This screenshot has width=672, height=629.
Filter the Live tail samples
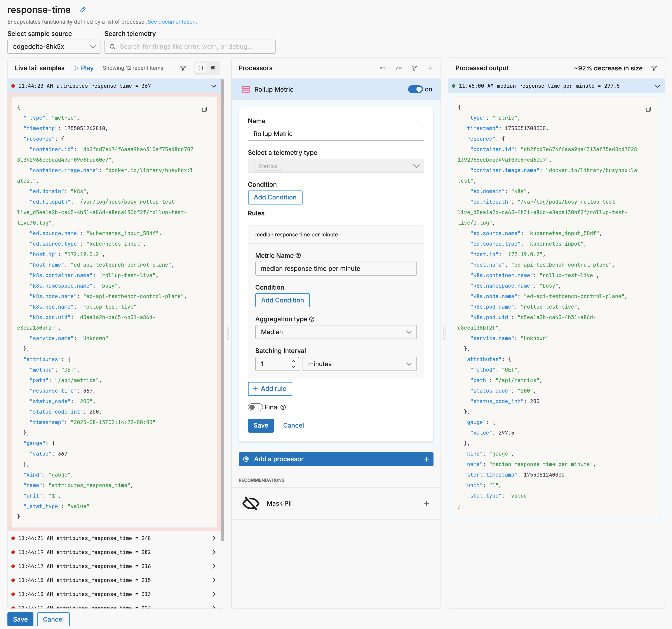click(183, 68)
